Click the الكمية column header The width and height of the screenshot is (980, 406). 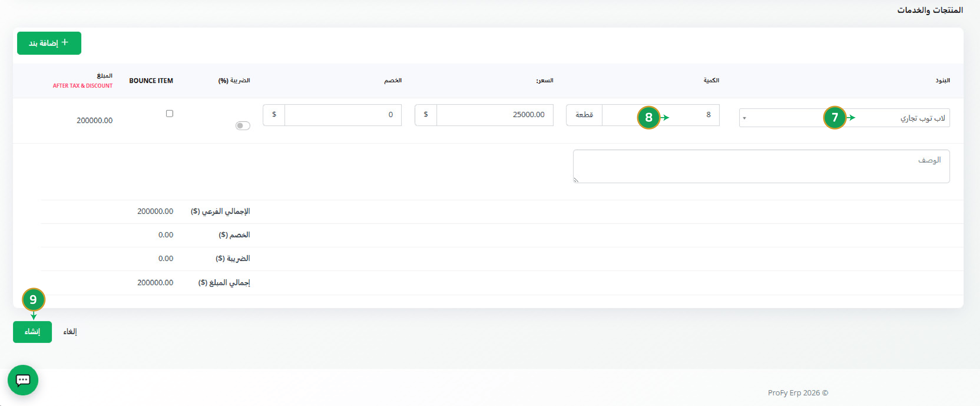click(711, 80)
